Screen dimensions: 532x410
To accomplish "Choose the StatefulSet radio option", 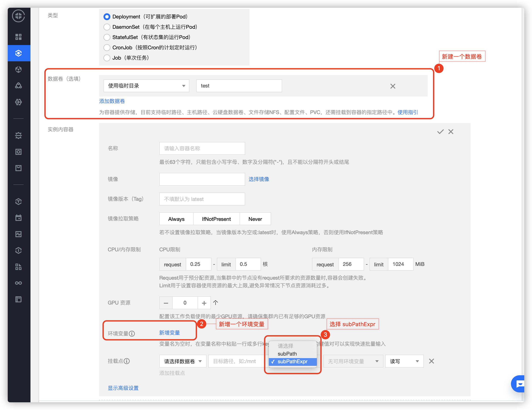I will [x=107, y=37].
